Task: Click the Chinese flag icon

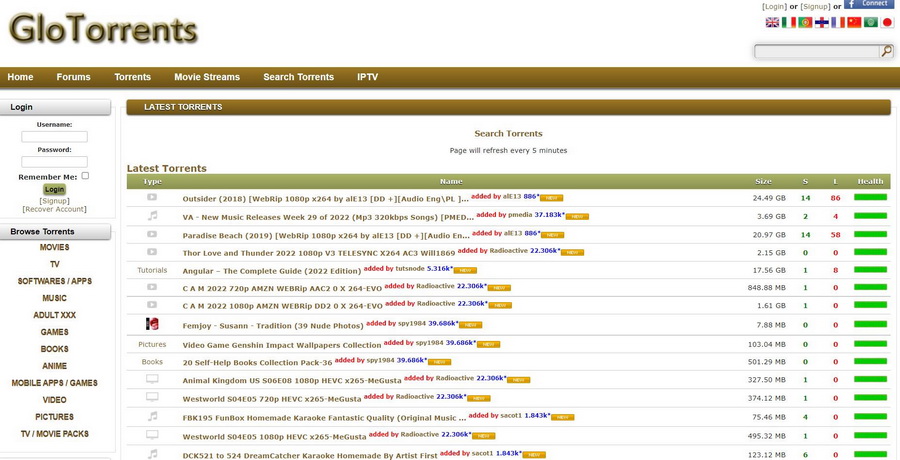Action: point(854,22)
